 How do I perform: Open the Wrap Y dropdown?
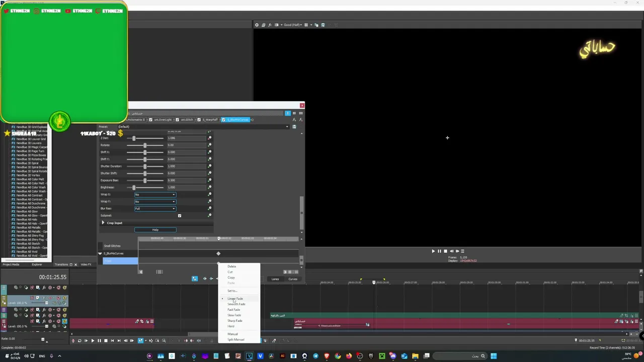point(155,202)
